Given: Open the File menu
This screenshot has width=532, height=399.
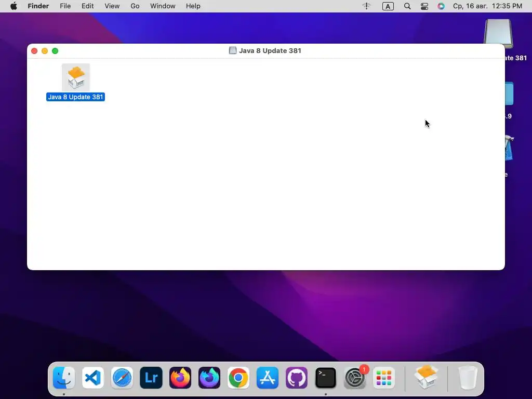Looking at the screenshot, I should tap(65, 6).
